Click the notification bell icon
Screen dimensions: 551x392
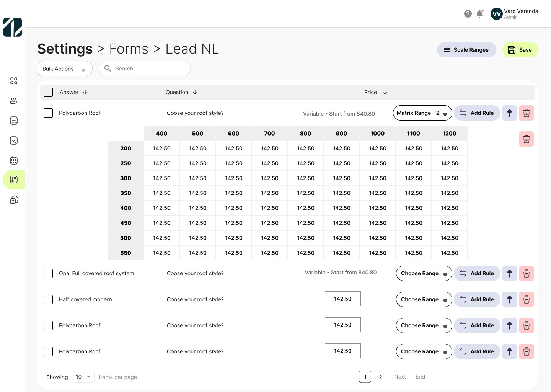[x=479, y=14]
